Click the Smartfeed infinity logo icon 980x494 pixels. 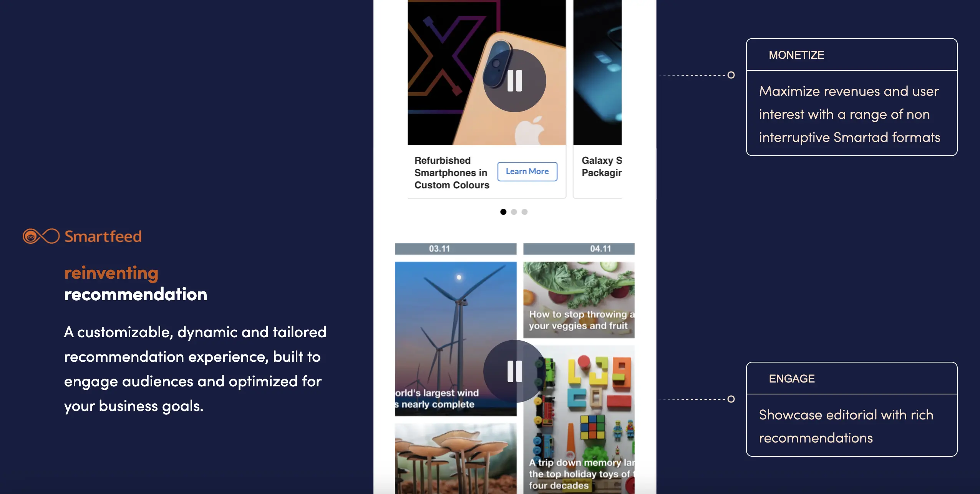click(41, 236)
